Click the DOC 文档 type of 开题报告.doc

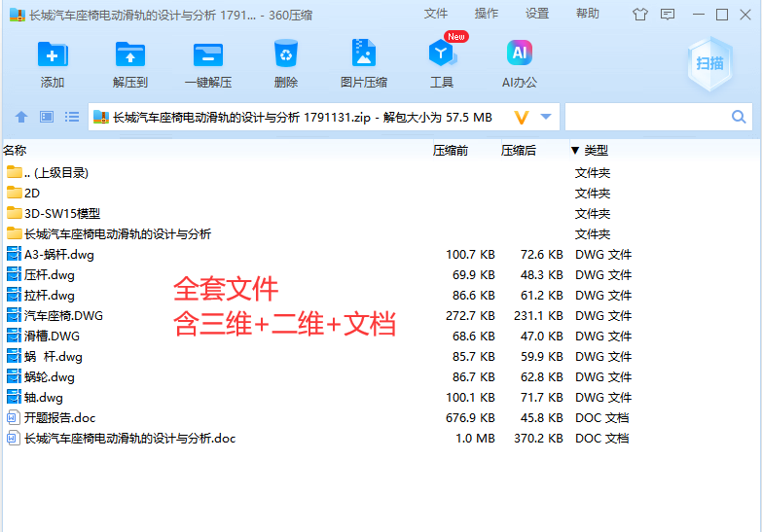pyautogui.click(x=602, y=418)
